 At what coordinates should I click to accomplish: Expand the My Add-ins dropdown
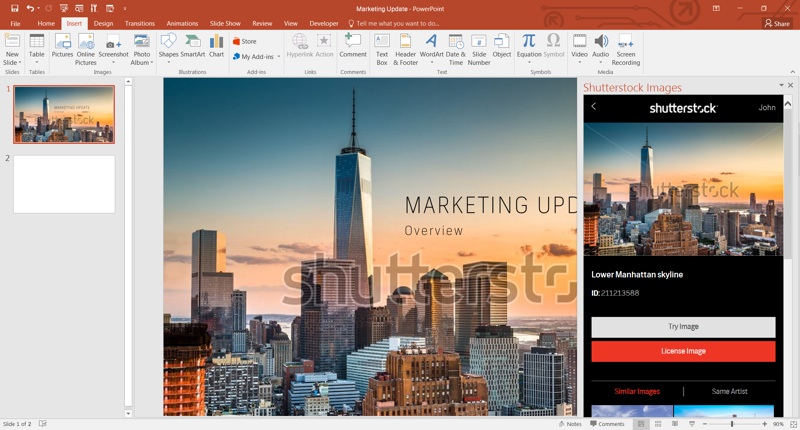[x=279, y=57]
